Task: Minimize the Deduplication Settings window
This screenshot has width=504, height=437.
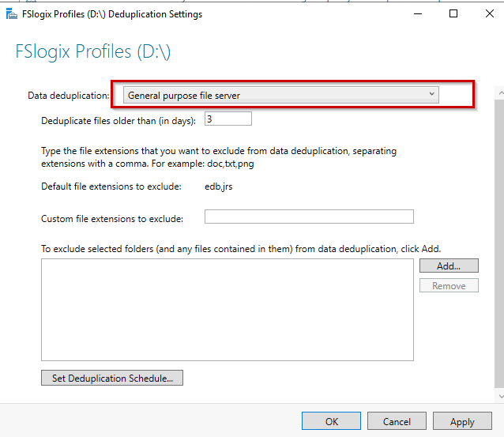Action: [x=418, y=13]
